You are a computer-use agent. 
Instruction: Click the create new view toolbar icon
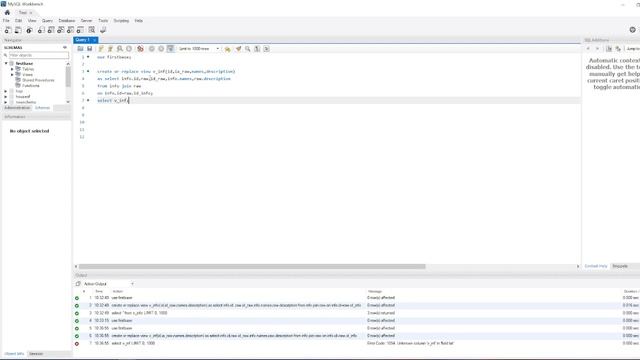click(61, 30)
